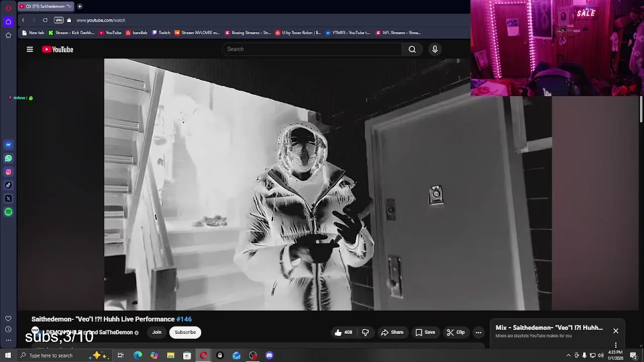This screenshot has height=362, width=644.
Task: Toggle the VPN badge in address bar
Action: click(58, 20)
